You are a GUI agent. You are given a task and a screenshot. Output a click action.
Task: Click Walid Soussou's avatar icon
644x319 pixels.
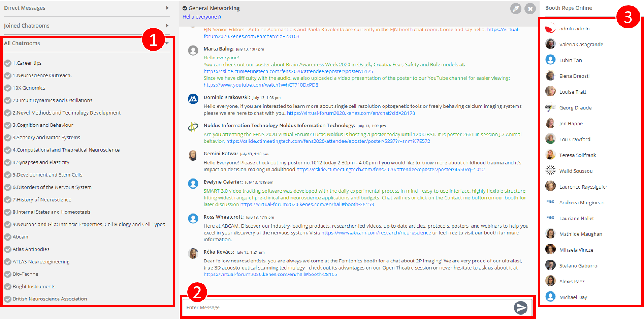click(550, 171)
